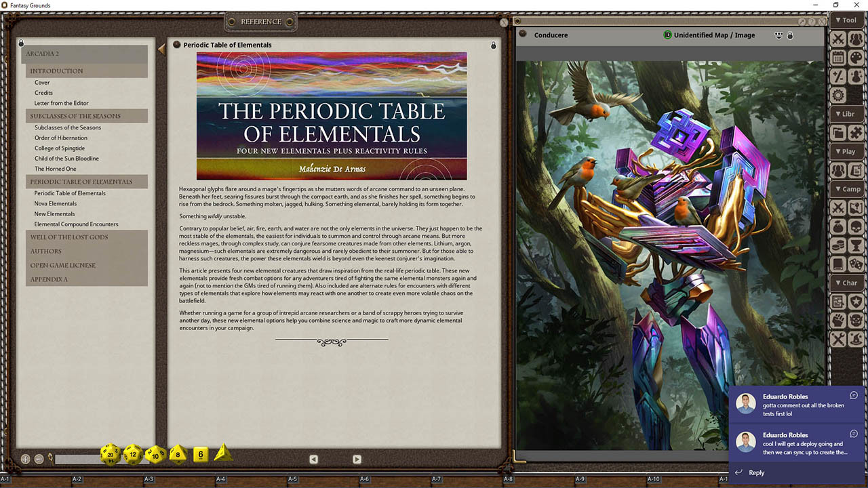
Task: Select the A-5 hotkey tab
Action: click(292, 479)
